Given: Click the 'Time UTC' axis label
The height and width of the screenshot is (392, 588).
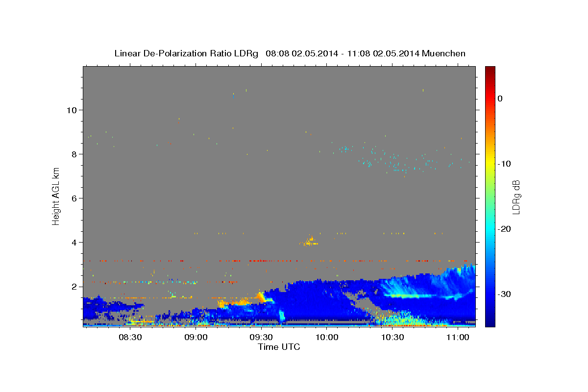Looking at the screenshot, I should tap(279, 347).
